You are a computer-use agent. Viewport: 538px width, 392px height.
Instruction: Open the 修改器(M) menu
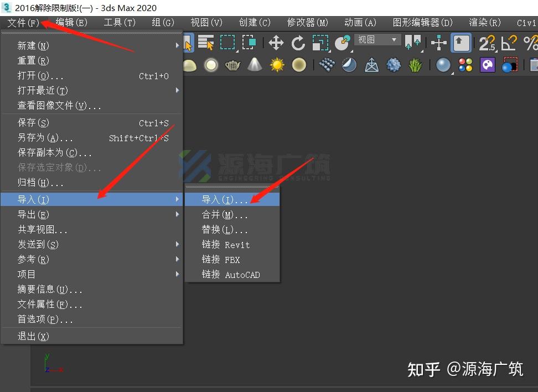(x=308, y=23)
